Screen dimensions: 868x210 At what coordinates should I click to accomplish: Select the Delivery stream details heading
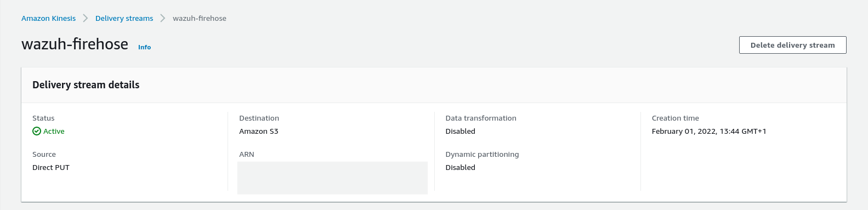click(86, 85)
